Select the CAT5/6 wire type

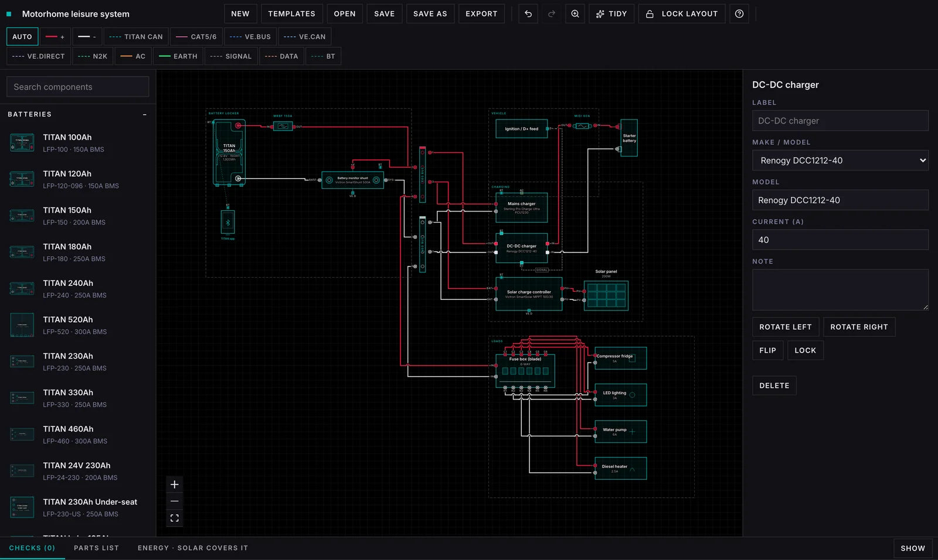point(196,36)
